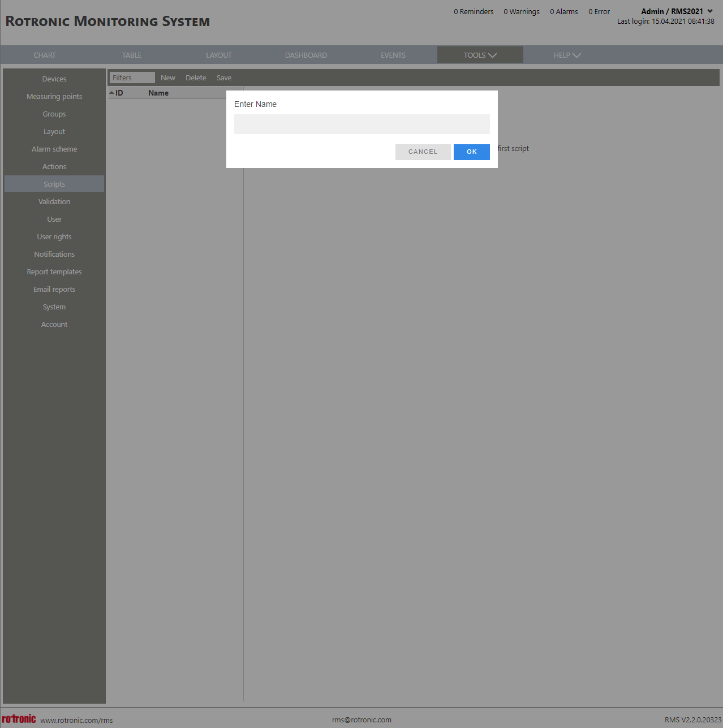Open Groups in the sidebar

pos(54,114)
